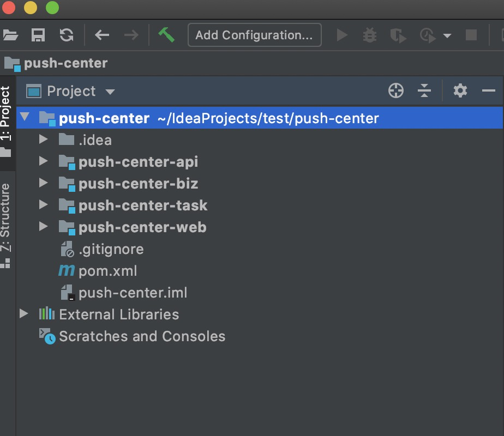Expand External Libraries node

point(23,314)
